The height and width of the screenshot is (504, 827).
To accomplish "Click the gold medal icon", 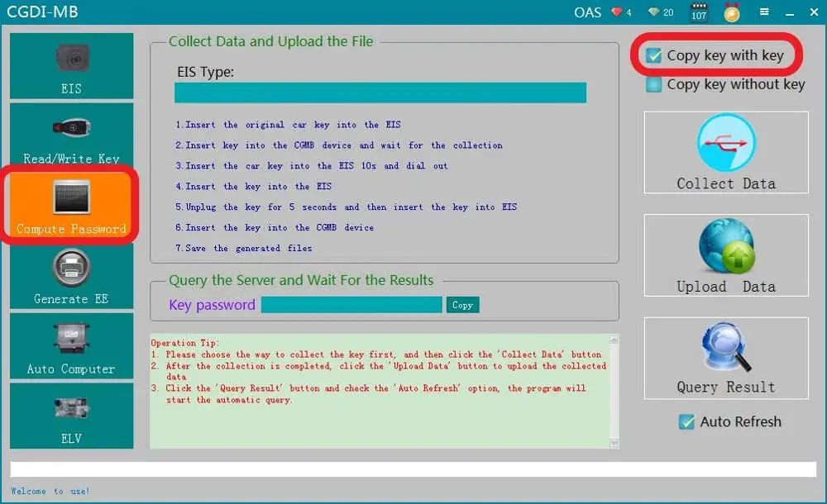I will pos(732,12).
